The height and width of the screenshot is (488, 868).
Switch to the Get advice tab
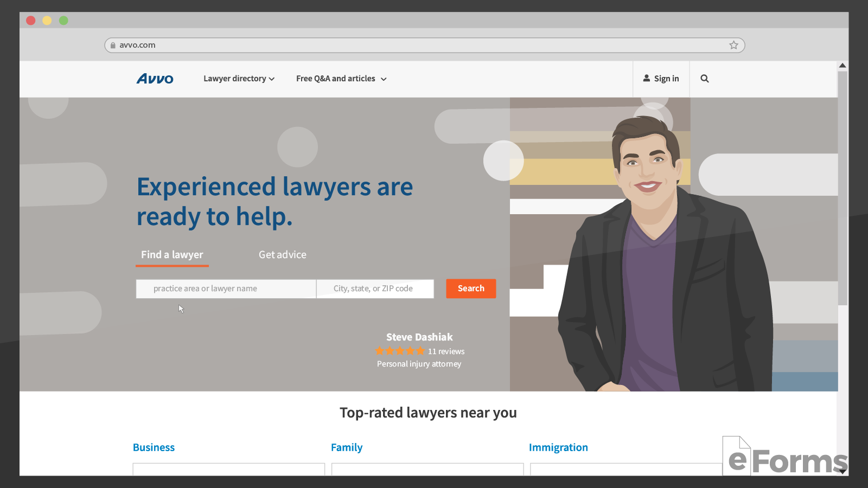pyautogui.click(x=282, y=255)
